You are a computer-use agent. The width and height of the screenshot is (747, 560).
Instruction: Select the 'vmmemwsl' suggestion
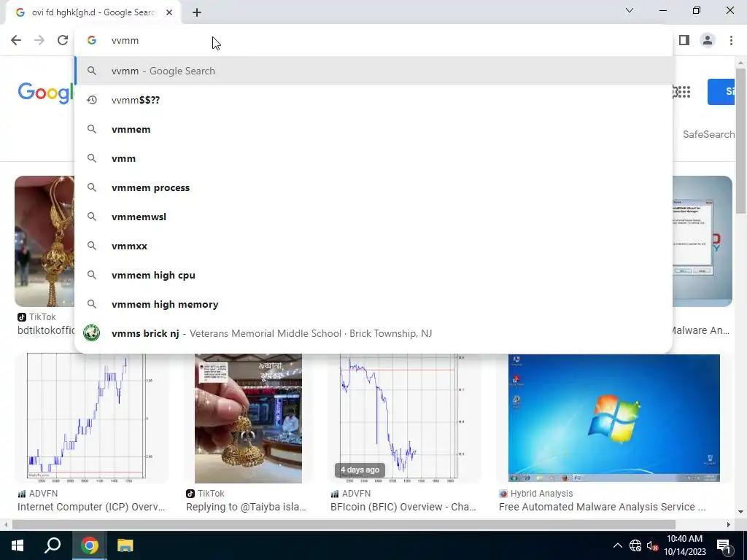point(374,217)
